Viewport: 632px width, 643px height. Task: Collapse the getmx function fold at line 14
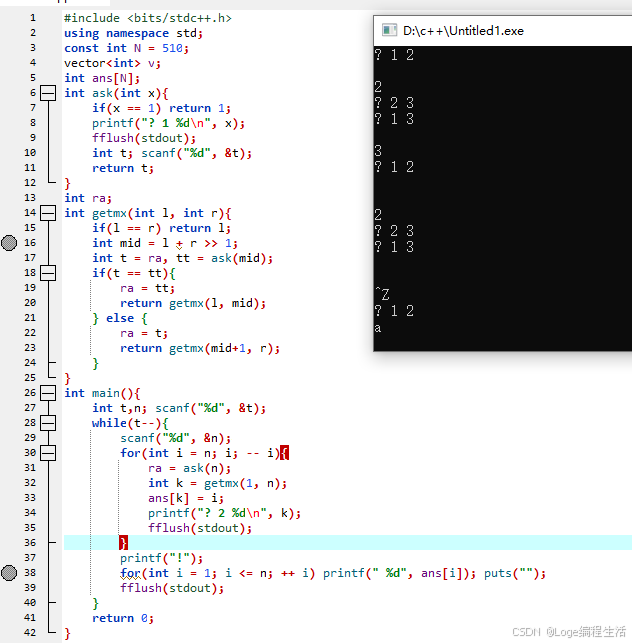(48, 213)
